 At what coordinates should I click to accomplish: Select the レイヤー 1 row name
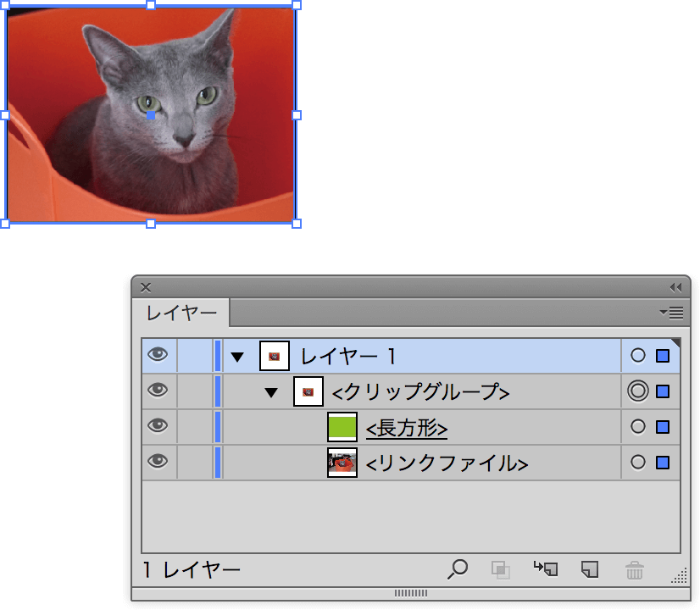(x=348, y=357)
